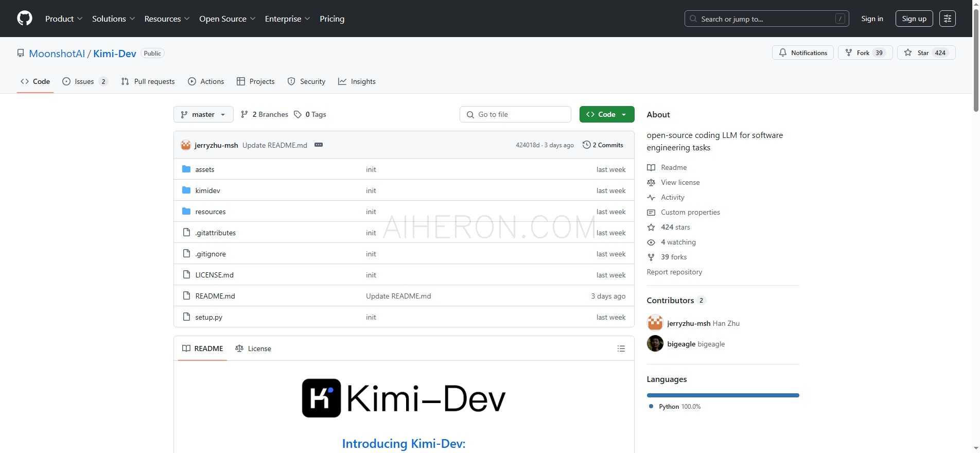Open the appearance settings icon button
980x453 pixels.
click(948, 19)
